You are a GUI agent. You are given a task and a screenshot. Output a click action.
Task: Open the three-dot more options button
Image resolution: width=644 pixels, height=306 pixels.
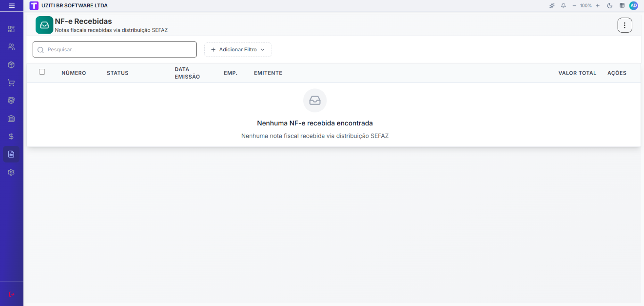click(625, 25)
